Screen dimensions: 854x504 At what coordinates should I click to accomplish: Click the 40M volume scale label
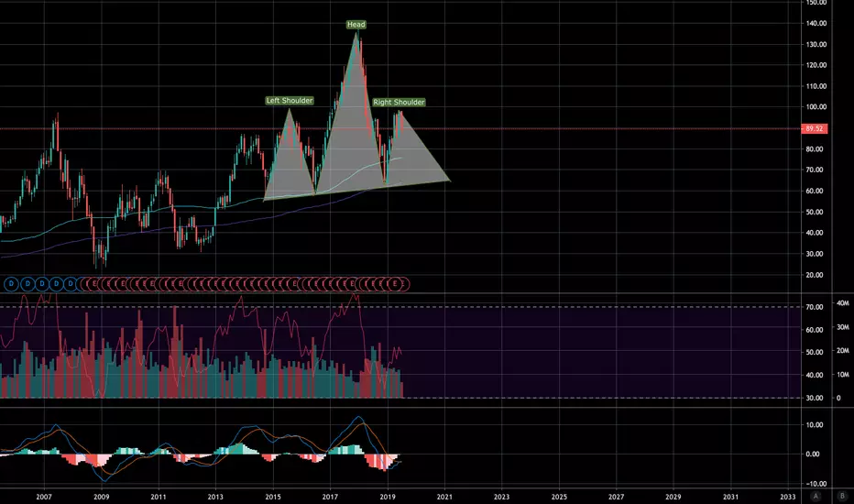pos(843,303)
